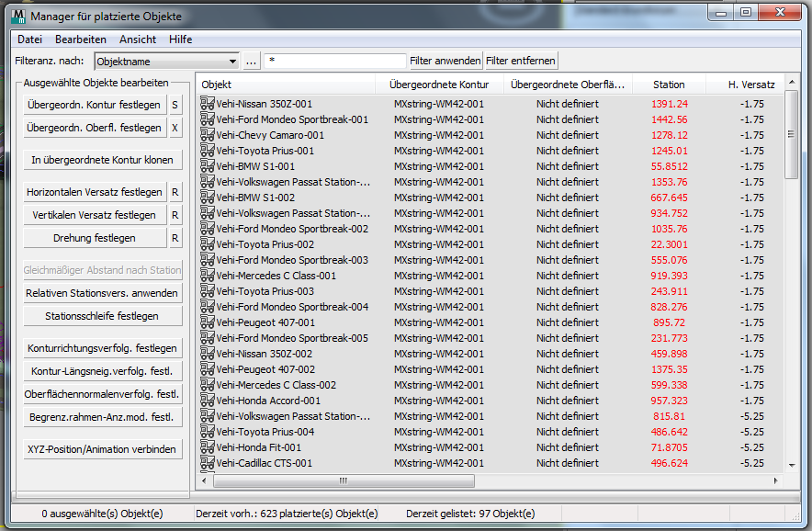Click vehicle icon of Vehi-Ford Mondeo Sportbreak-002 row

coord(208,229)
